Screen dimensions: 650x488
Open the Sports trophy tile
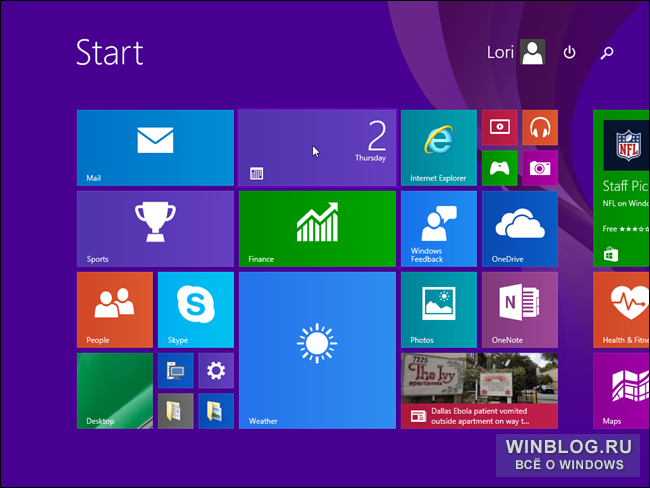pyautogui.click(x=155, y=229)
